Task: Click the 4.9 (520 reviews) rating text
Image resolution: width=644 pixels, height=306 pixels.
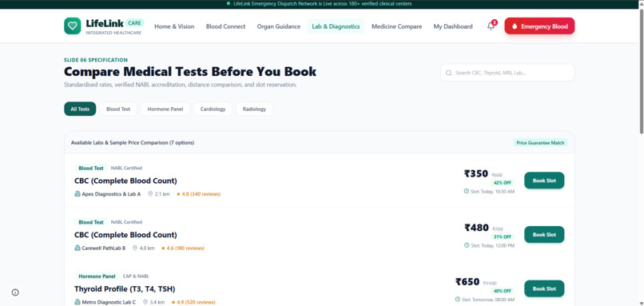Action: 196,302
